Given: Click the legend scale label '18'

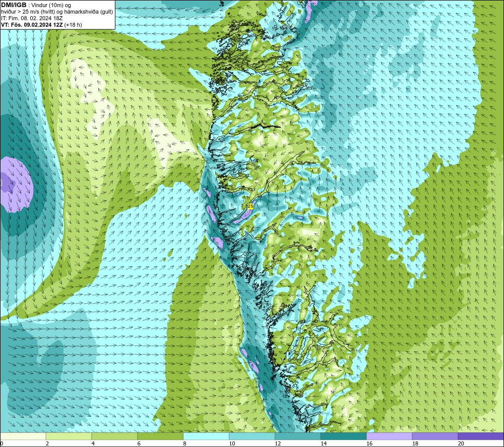Looking at the screenshot, I should coord(415,443).
